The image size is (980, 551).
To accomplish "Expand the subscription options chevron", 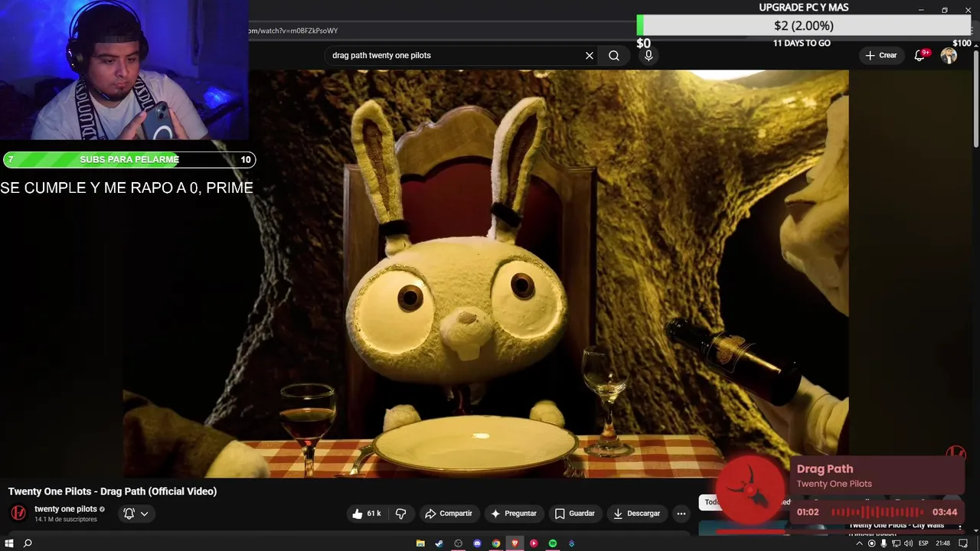I will [x=144, y=514].
